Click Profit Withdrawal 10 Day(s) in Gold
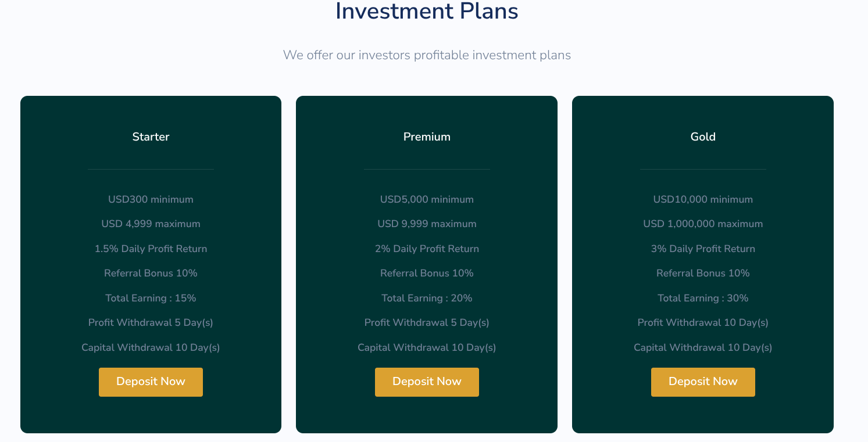This screenshot has height=442, width=868. 703,323
